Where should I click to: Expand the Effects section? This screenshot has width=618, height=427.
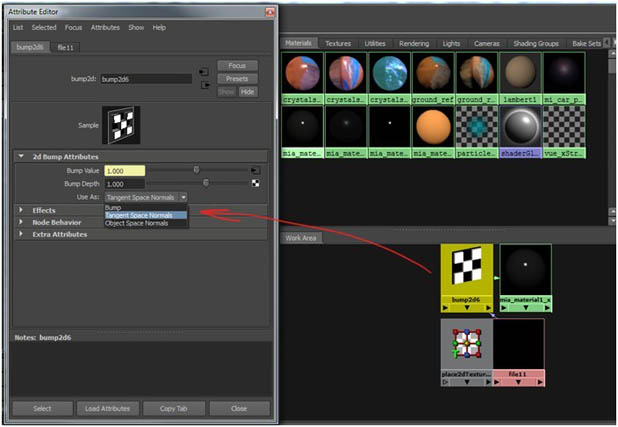(21, 210)
